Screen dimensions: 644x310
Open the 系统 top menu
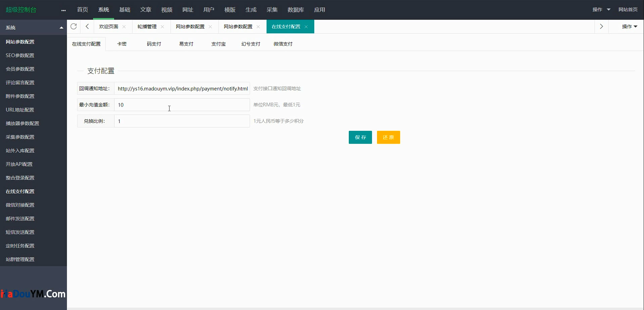104,10
